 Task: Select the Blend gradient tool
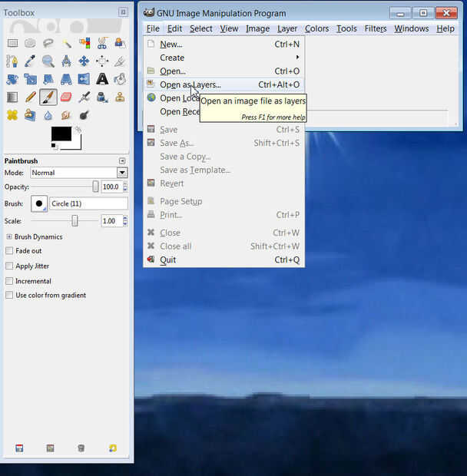click(12, 98)
